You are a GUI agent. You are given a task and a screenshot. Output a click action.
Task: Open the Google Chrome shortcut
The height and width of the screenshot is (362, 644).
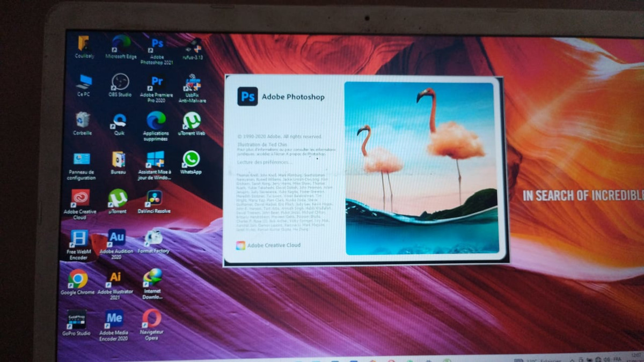click(78, 279)
